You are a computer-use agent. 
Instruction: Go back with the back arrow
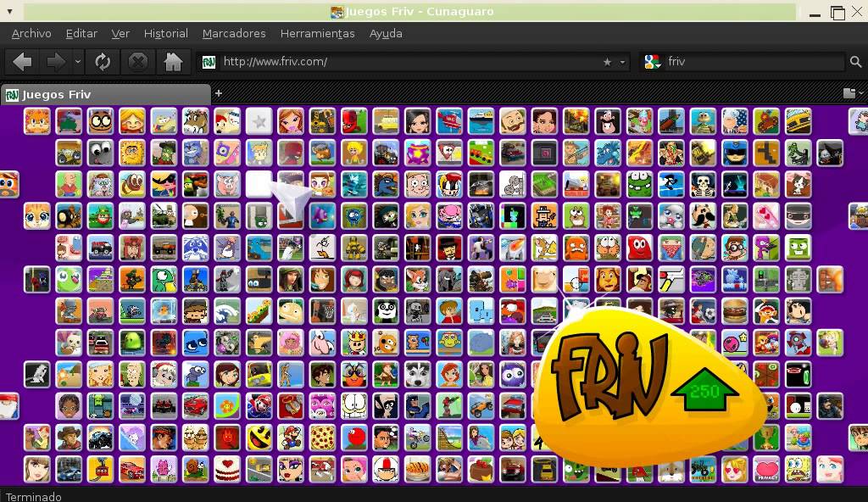22,62
